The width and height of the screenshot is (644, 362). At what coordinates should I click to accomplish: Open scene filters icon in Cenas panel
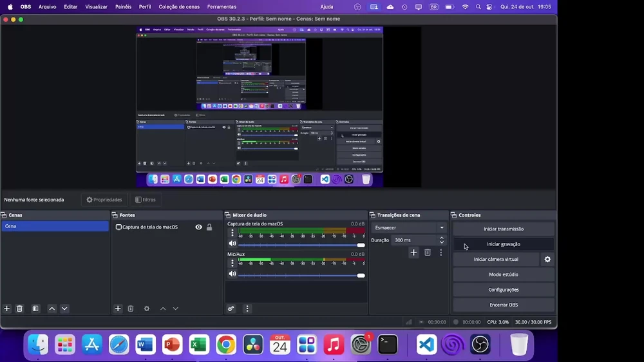point(35,309)
